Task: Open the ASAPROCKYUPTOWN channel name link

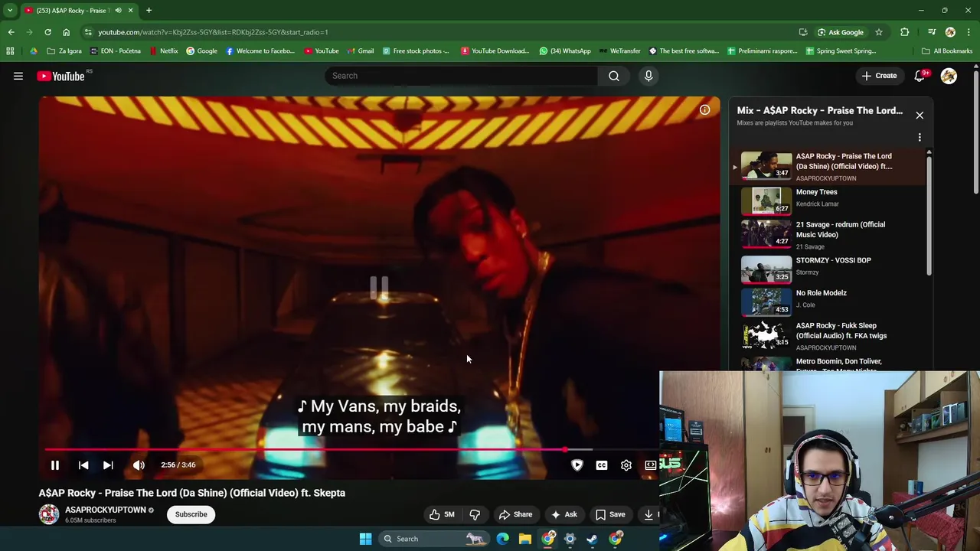Action: [106, 510]
